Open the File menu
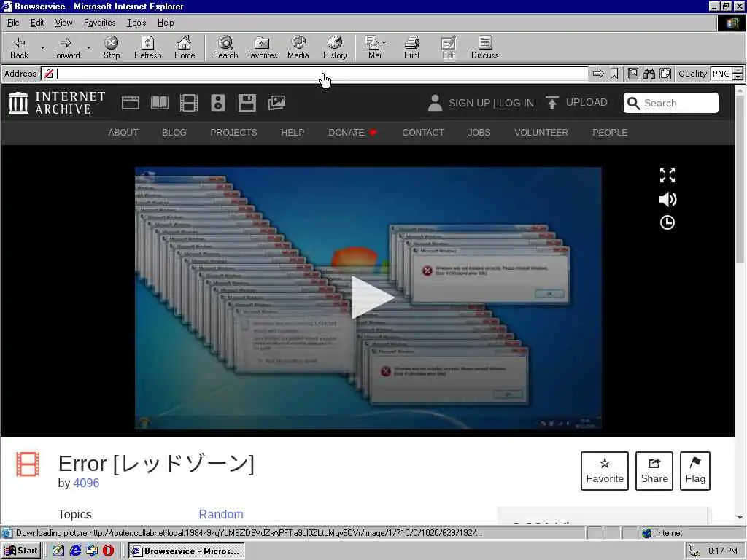Image resolution: width=747 pixels, height=560 pixels. 13,23
